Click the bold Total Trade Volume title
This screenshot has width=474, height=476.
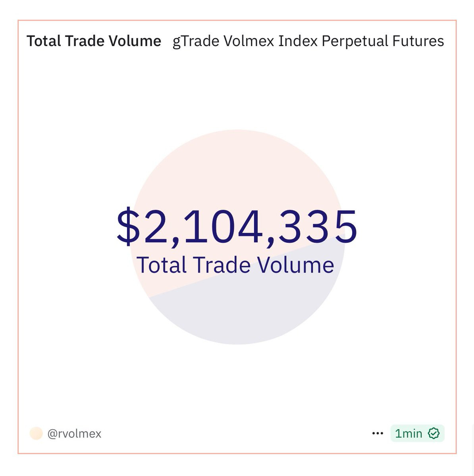[x=94, y=41]
